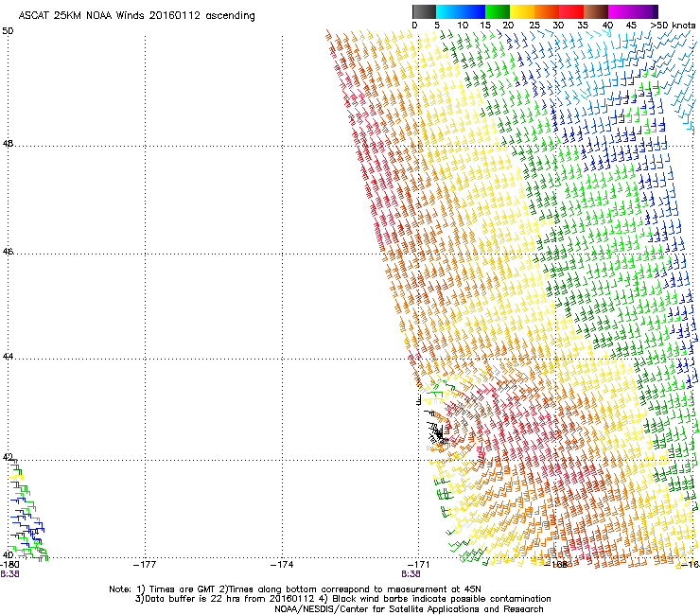Click the latitude label '40'
Image resolution: width=700 pixels, height=615 pixels.
[8, 554]
